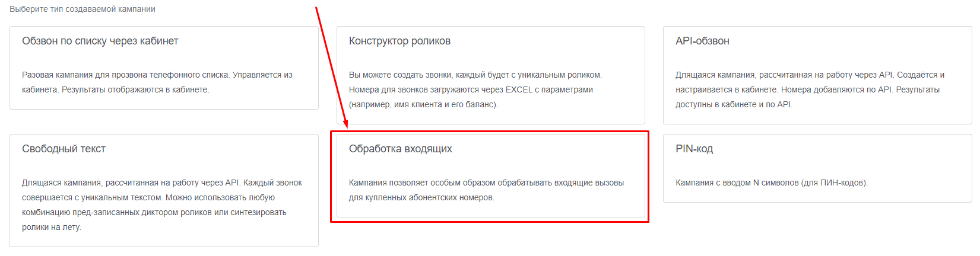Click the «Конструктор роликов» title text
Image resolution: width=980 pixels, height=256 pixels.
[x=399, y=41]
